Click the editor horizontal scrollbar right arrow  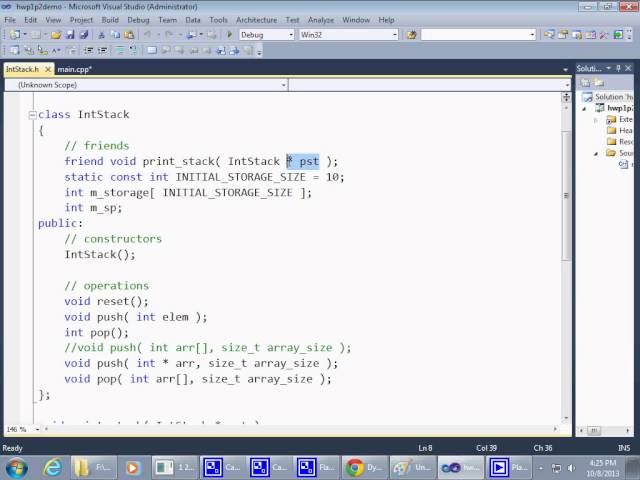coord(555,429)
